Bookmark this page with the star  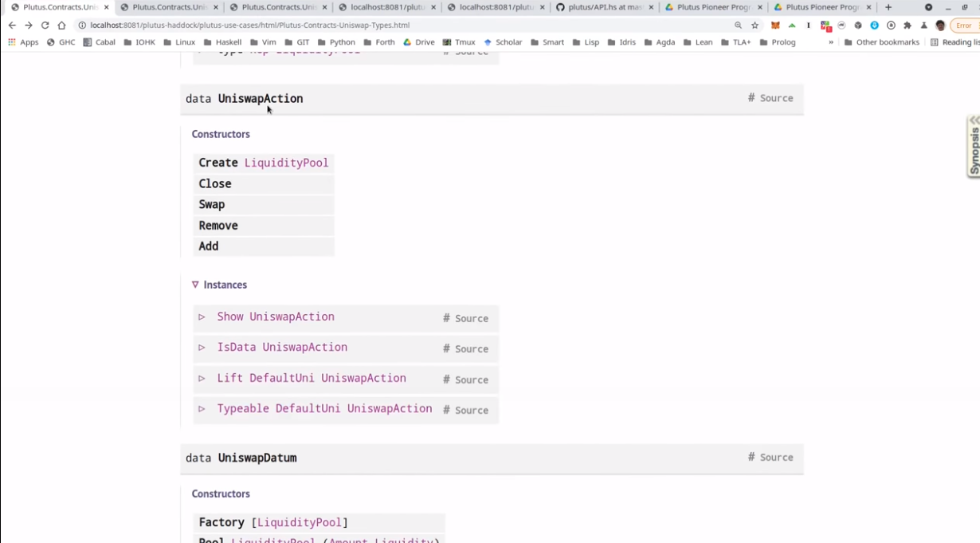click(755, 26)
